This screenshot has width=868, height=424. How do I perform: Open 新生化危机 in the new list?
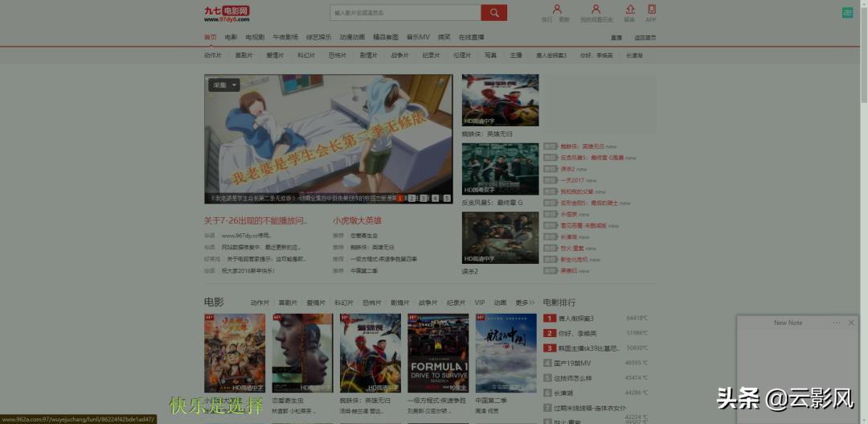(x=574, y=259)
